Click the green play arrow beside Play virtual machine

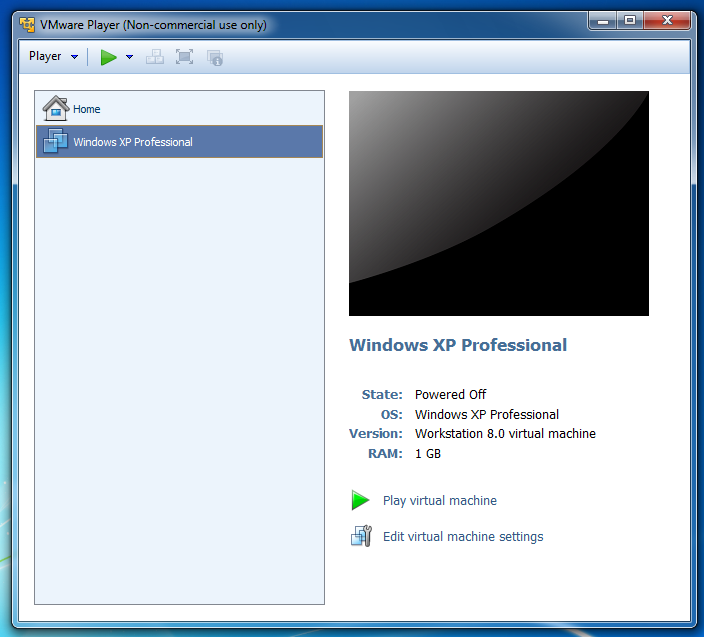[360, 500]
